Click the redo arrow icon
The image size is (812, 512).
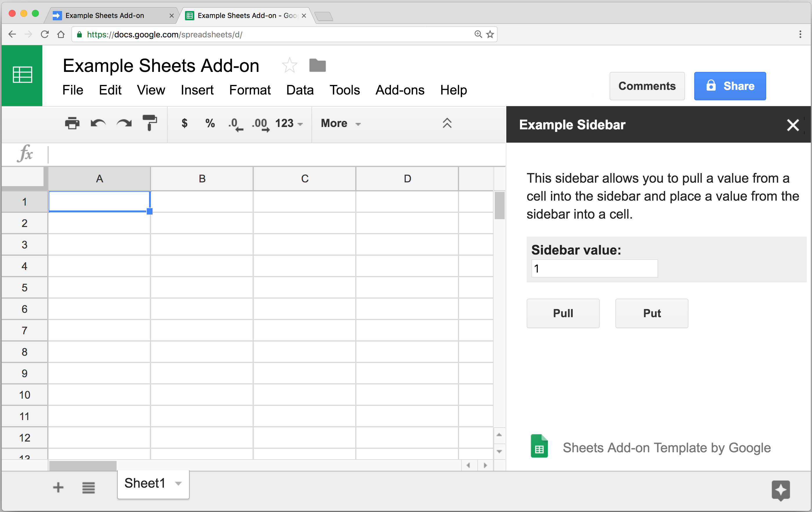tap(124, 123)
